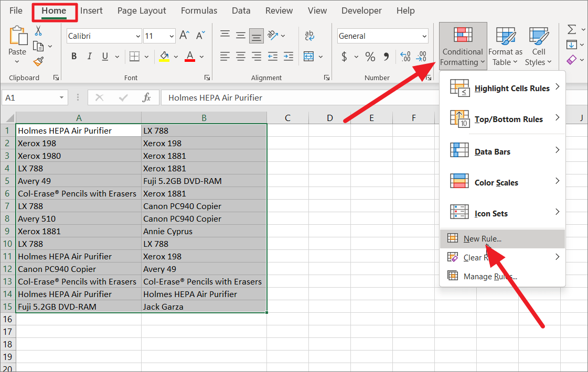
Task: Toggle Bold formatting
Action: click(x=73, y=56)
